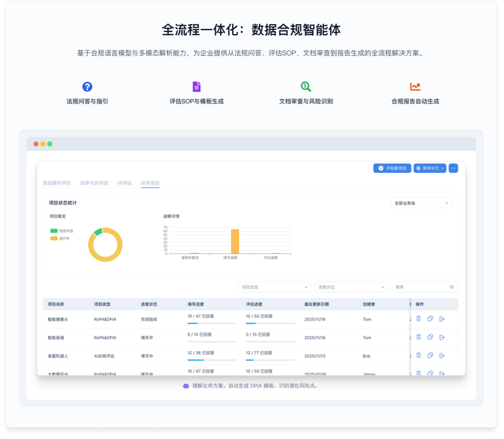Click the 评估进度 bar of 桌面机器人
The width and height of the screenshot is (504, 439).
click(270, 360)
